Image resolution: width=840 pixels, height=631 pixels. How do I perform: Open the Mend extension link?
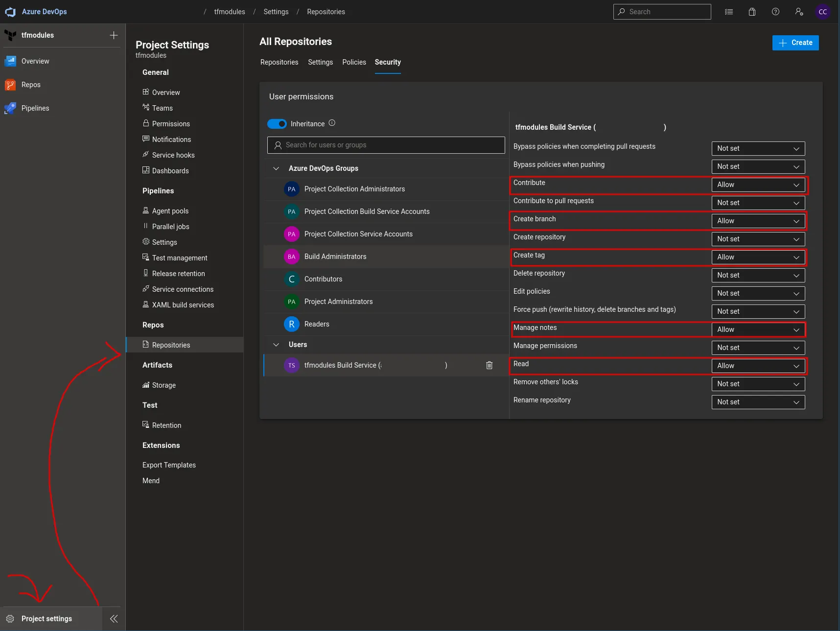[x=151, y=481]
